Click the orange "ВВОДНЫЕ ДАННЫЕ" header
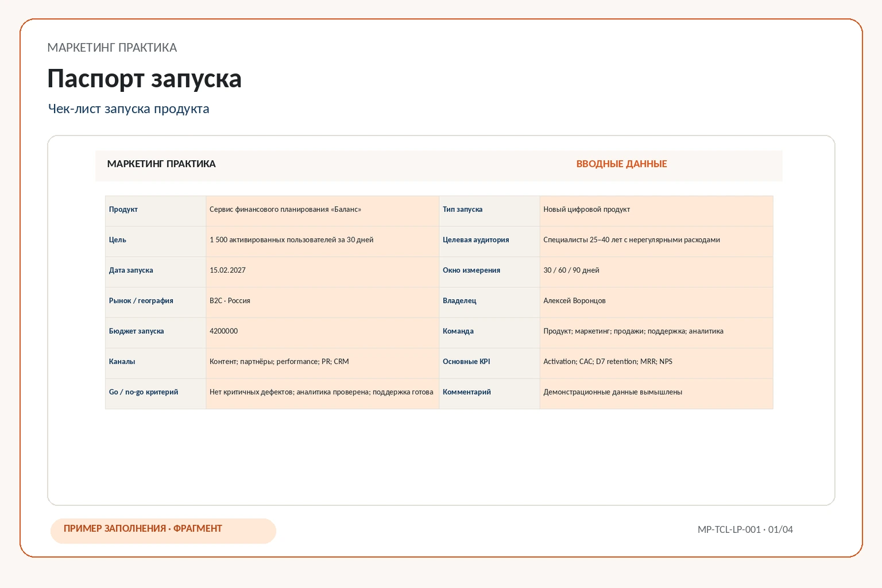This screenshot has height=588, width=882. point(621,164)
